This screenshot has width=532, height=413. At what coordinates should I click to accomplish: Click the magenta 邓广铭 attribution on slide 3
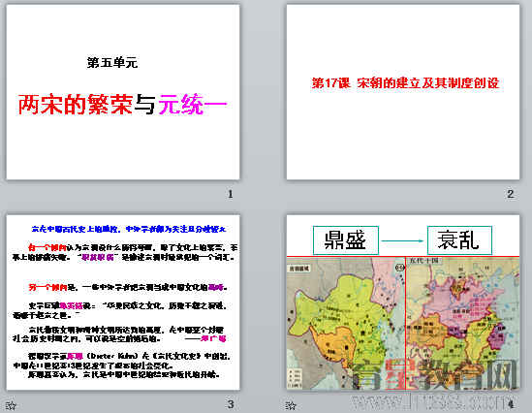213,338
